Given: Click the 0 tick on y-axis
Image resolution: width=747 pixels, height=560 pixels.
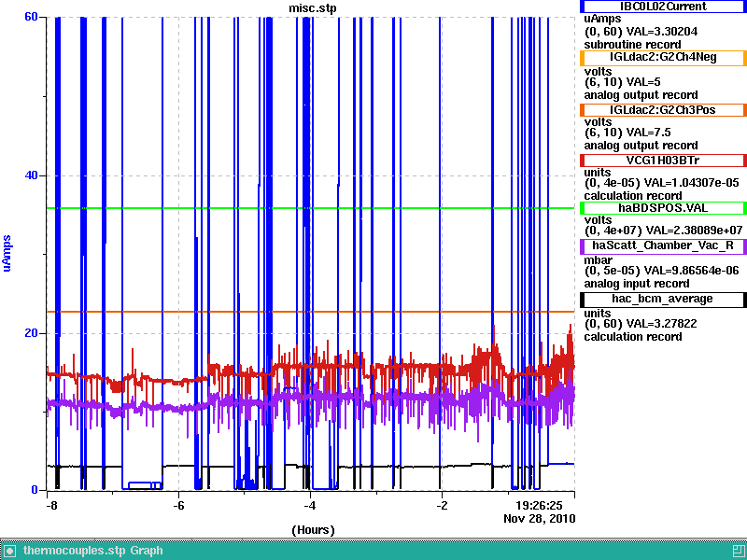Looking at the screenshot, I should click(35, 489).
